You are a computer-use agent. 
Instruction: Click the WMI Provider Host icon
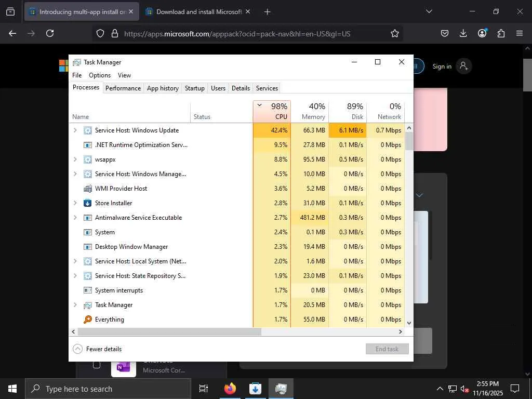tap(87, 188)
